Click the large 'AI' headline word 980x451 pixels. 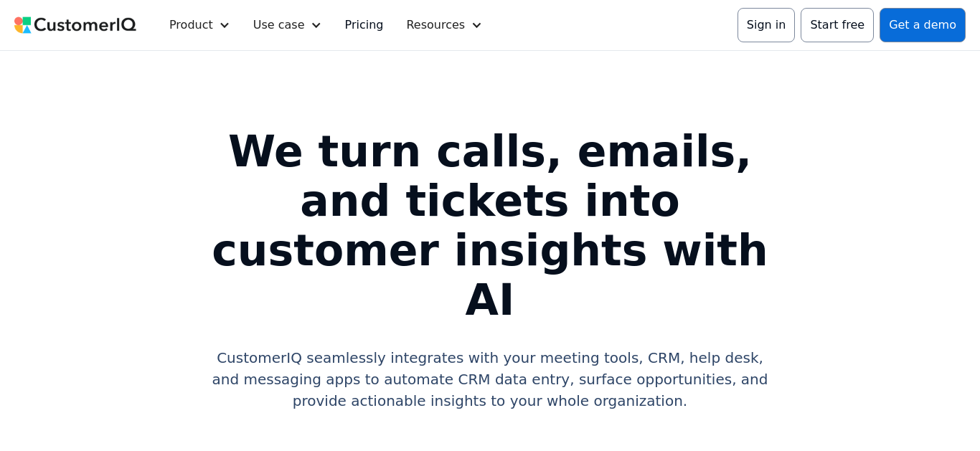(x=490, y=300)
